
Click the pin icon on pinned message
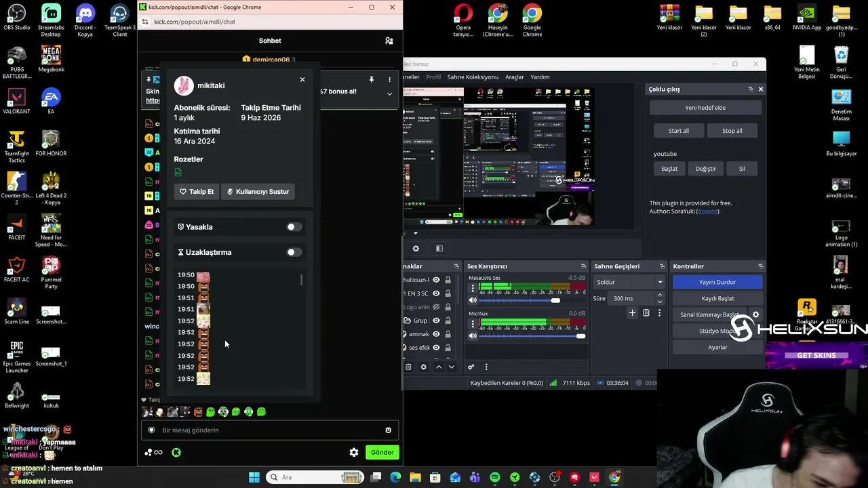371,80
